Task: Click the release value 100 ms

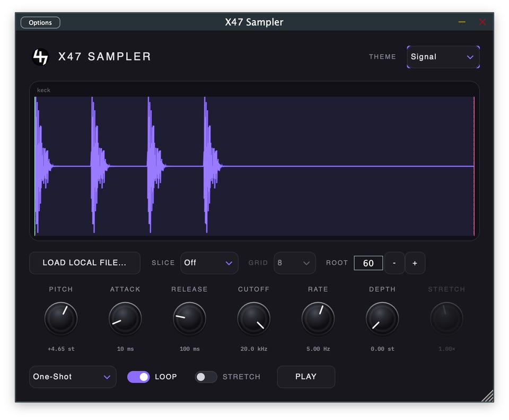Action: pos(190,349)
